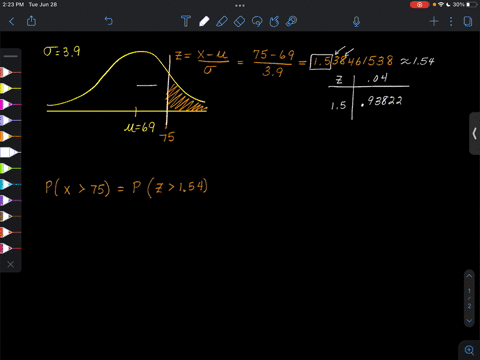Select the magnifier pointer tool
The height and width of the screenshot is (360, 480).
292,21
